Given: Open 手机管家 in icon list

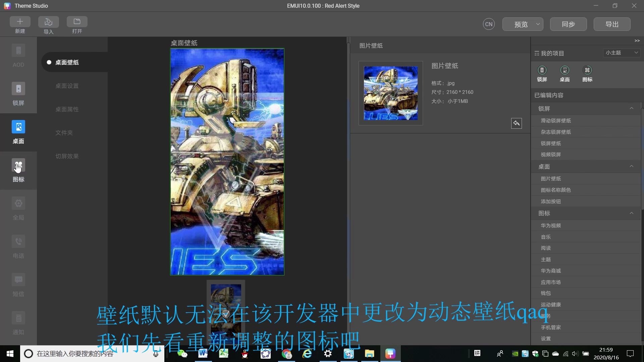Looking at the screenshot, I should 586,327.
